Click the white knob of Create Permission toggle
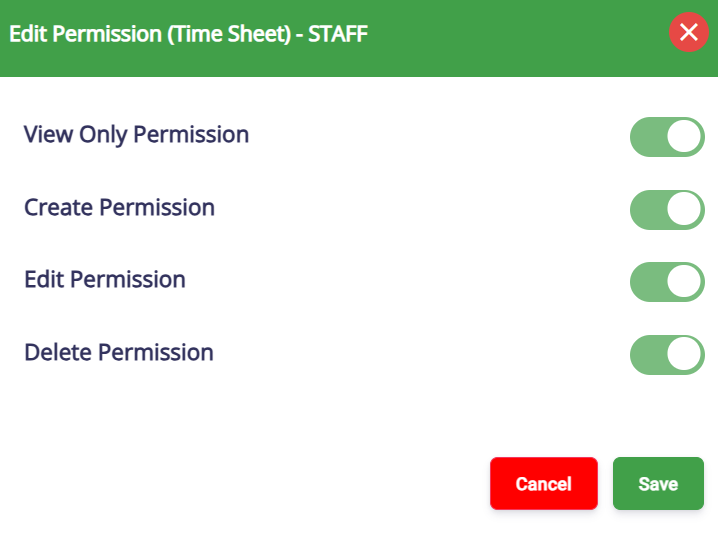The image size is (718, 537). 685,210
